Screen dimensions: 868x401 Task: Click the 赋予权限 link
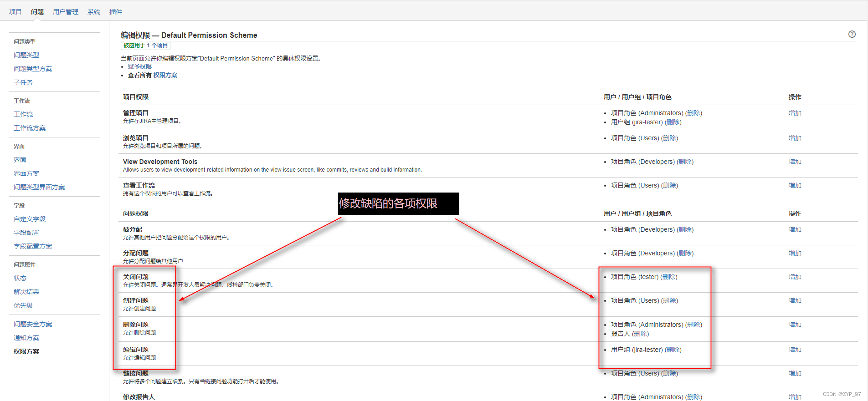(x=140, y=66)
